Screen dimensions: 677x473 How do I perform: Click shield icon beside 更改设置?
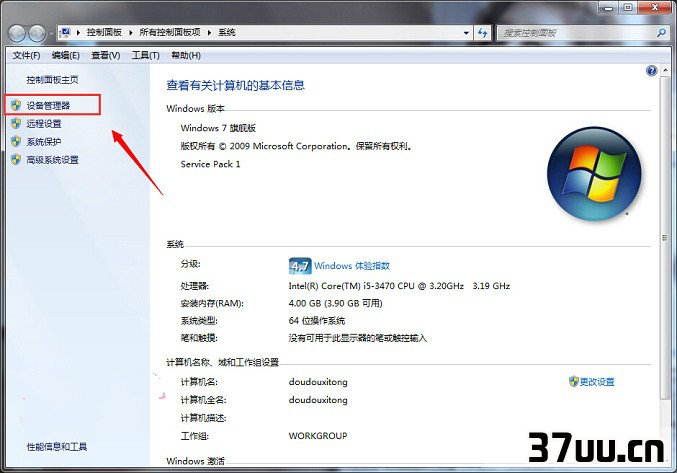click(573, 382)
